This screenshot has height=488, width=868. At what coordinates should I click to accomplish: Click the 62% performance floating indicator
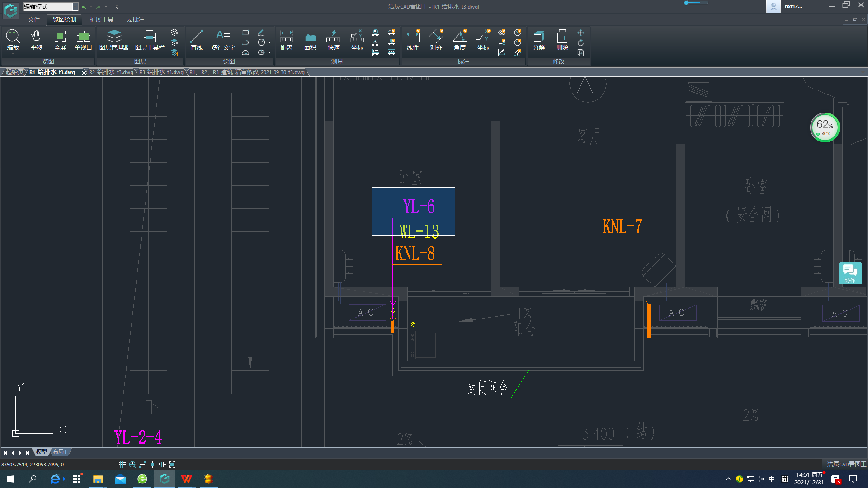point(825,127)
